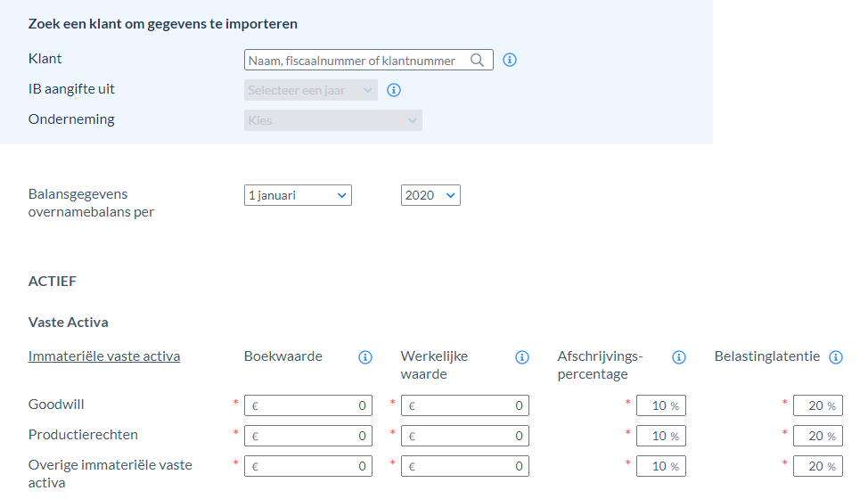The width and height of the screenshot is (868, 499).
Task: Click Productierechten Boekwaarde euro field
Action: coord(307,436)
